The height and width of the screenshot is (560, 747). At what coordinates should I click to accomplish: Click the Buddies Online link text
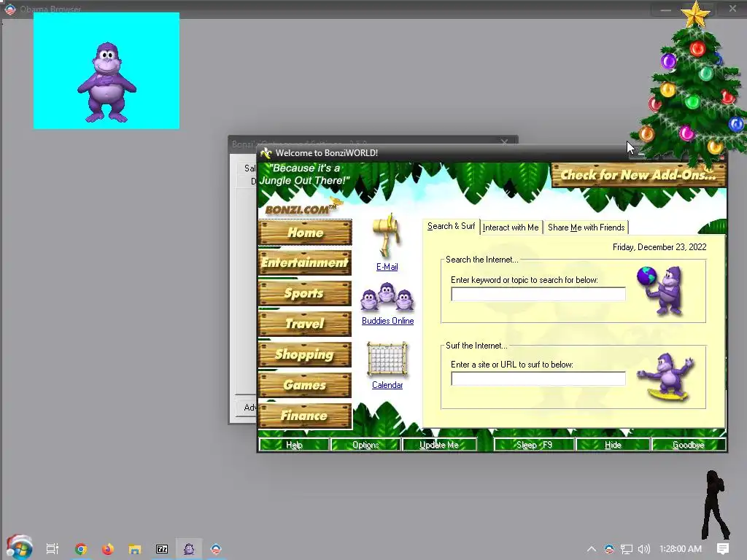coord(388,321)
